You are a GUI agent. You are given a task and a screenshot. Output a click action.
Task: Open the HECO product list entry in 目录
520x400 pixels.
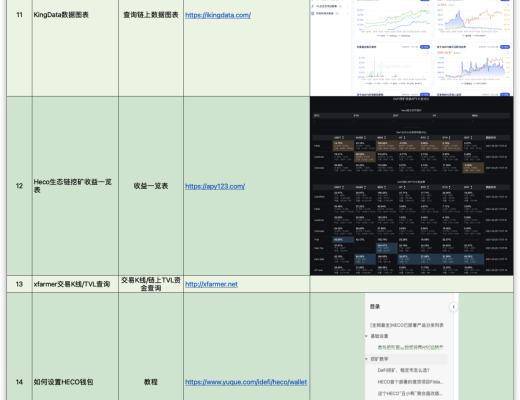pyautogui.click(x=407, y=325)
